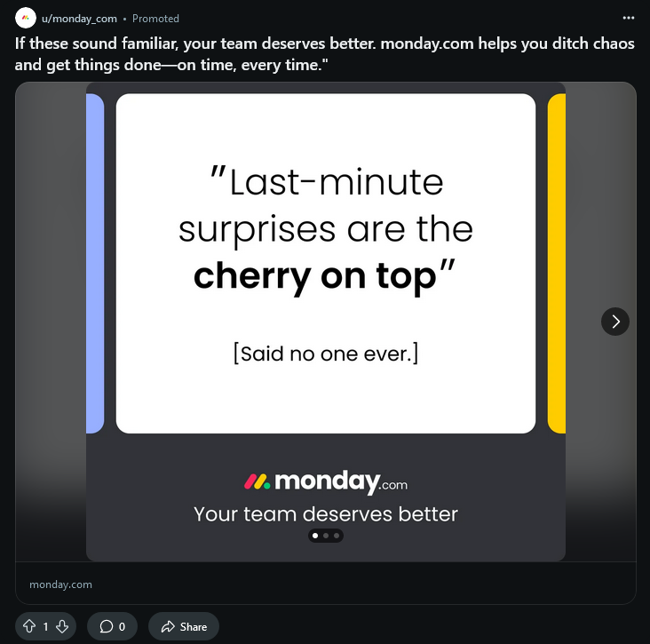This screenshot has width=650, height=644.
Task: Click the post headline about ditching chaos
Action: pos(325,52)
